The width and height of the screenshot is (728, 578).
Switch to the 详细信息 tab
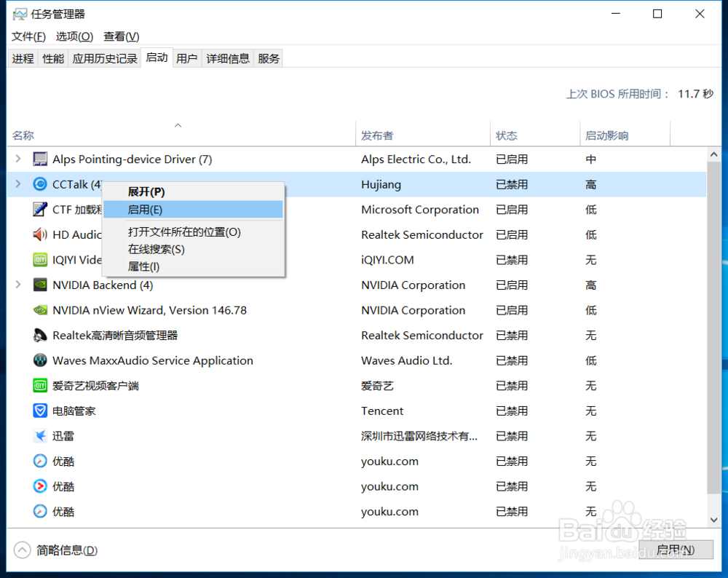[x=228, y=58]
